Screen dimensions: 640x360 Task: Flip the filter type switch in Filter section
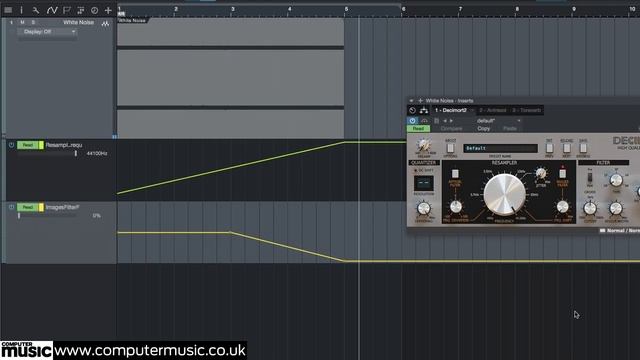pyautogui.click(x=589, y=178)
